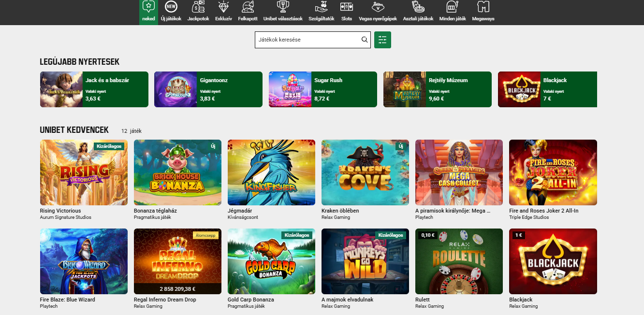Screen dimensions: 644x315
Task: Open the Unibet választások trophy icon
Action: tap(283, 6)
